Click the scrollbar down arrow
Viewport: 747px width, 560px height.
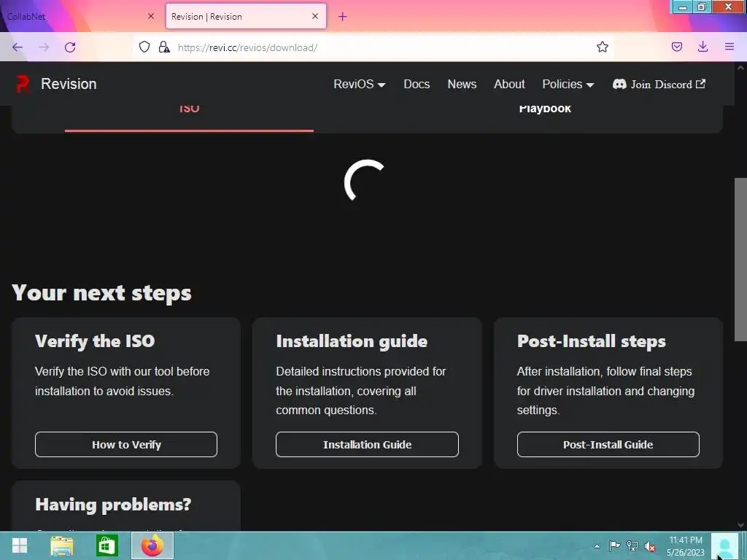[x=741, y=525]
